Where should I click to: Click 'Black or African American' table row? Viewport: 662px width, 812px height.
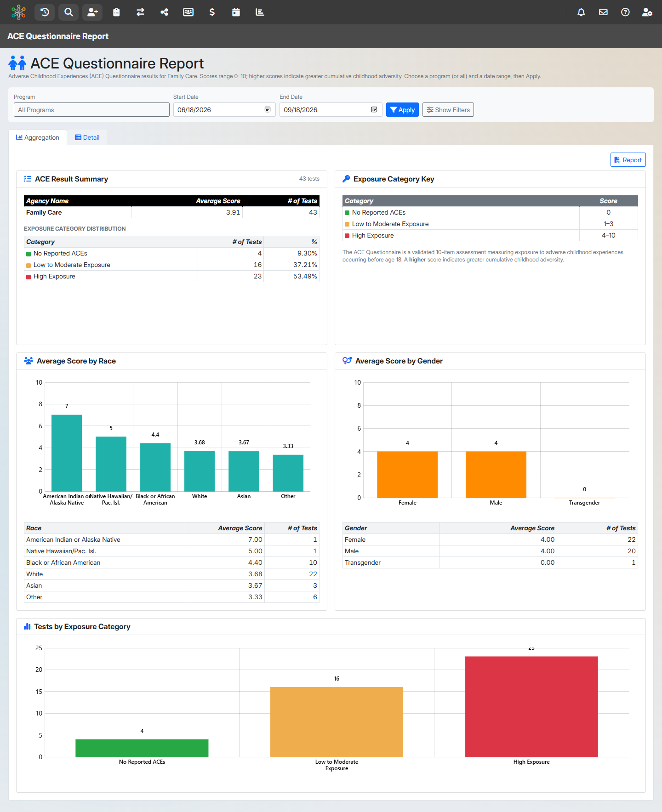tap(171, 562)
